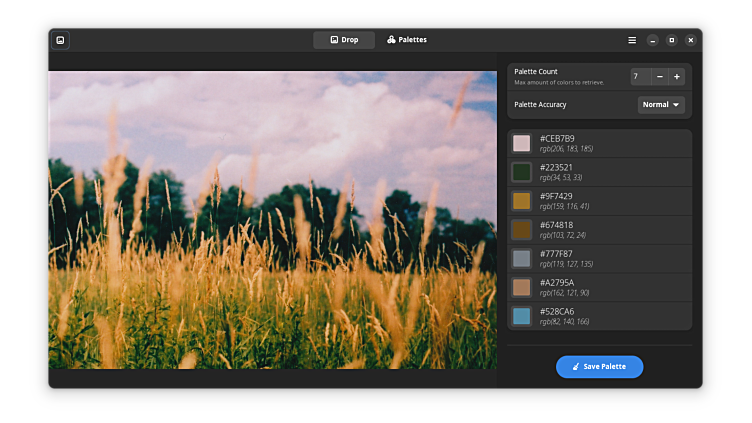Select the dark green #223521 swatch
Image resolution: width=752 pixels, height=423 pixels.
click(x=521, y=172)
